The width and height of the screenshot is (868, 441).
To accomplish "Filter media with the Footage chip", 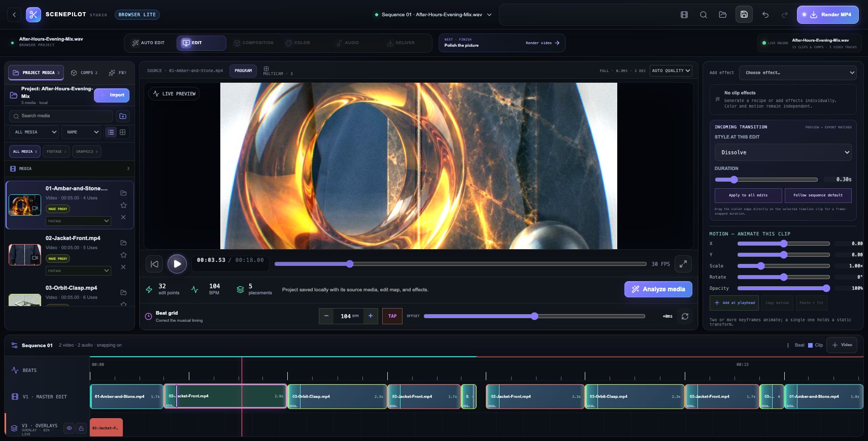I will (56, 151).
